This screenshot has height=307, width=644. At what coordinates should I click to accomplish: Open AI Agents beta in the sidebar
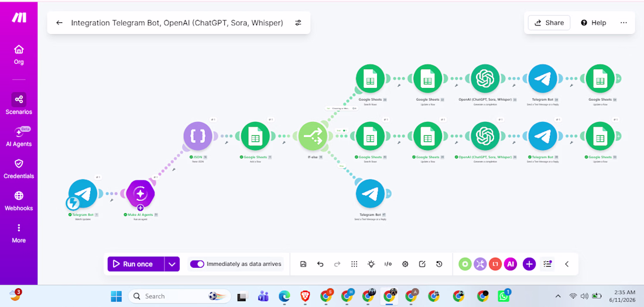click(x=19, y=137)
